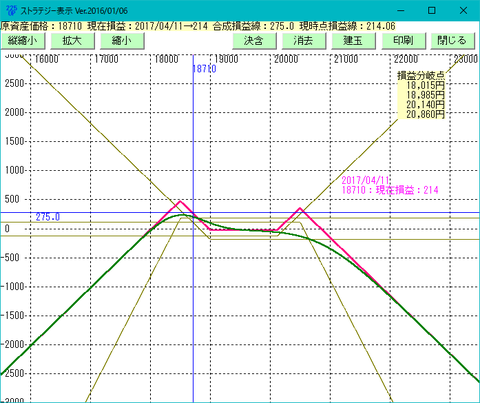This screenshot has height=403, width=480.
Task: Click the 縮小 zoom-out button
Action: point(122,41)
